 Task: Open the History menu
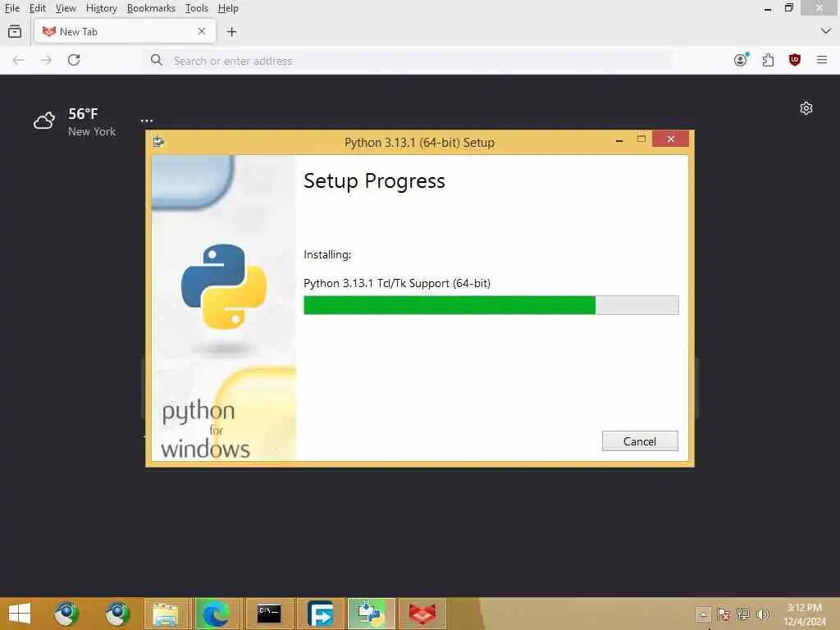coord(101,8)
